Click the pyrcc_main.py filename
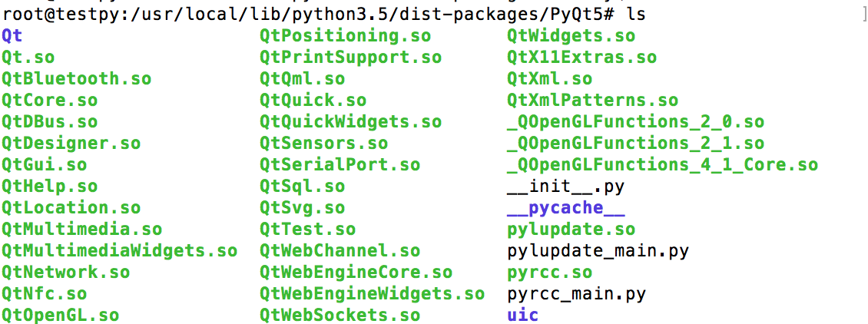The image size is (868, 324). click(x=576, y=293)
